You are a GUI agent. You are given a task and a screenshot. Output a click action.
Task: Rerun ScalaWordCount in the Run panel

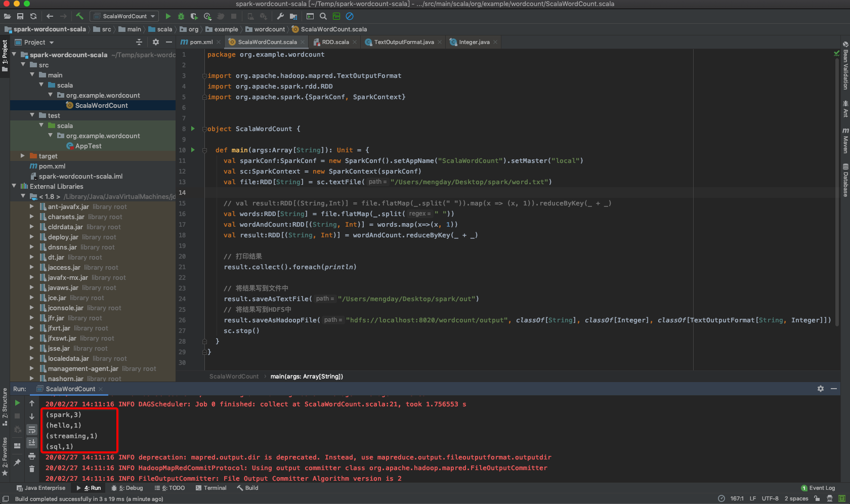point(17,403)
